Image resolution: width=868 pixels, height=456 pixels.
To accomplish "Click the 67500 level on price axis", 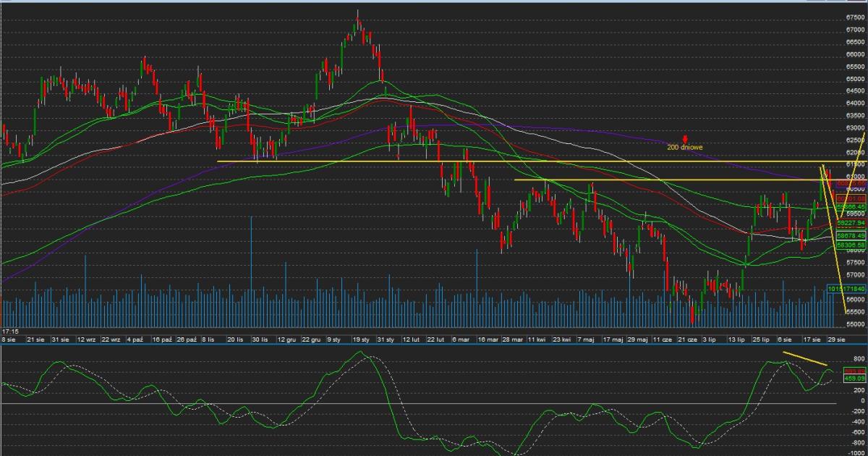I will click(855, 17).
